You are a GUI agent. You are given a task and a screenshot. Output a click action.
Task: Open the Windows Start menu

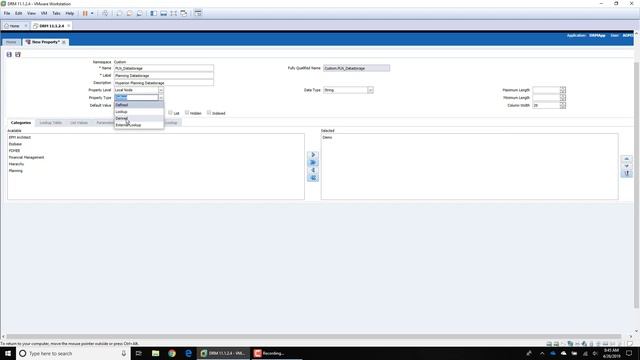8,353
